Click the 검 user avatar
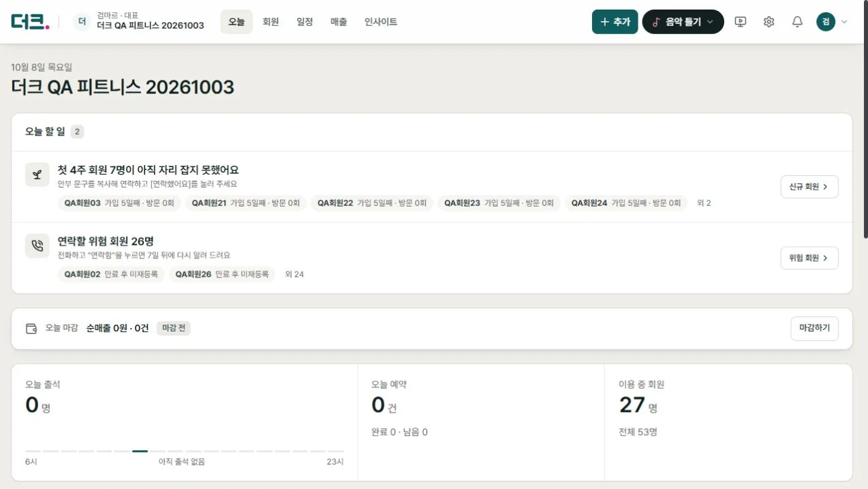Screen dimensions: 868x489 (826, 22)
